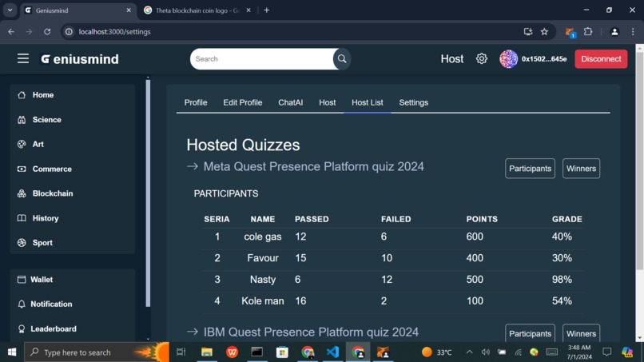Screen dimensions: 644x362
Task: Open the Windows notification center icon
Action: pos(606,352)
